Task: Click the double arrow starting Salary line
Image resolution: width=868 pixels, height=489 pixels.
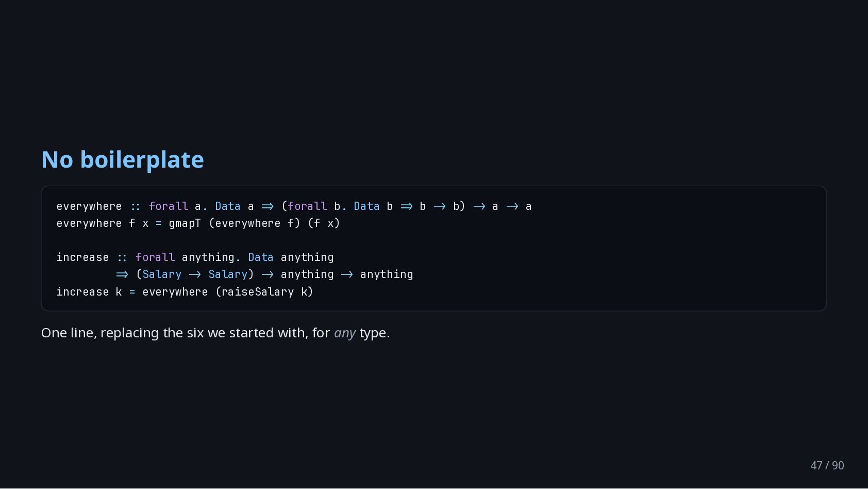Action: [122, 274]
